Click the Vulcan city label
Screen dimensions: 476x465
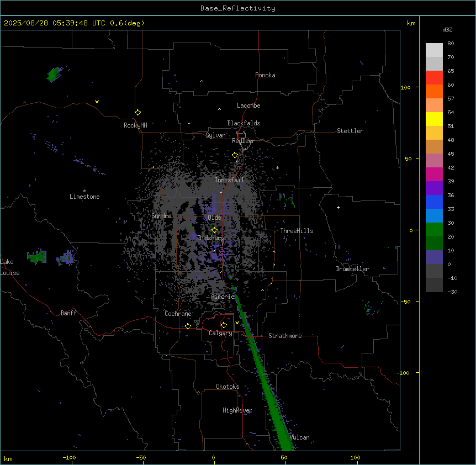point(300,437)
